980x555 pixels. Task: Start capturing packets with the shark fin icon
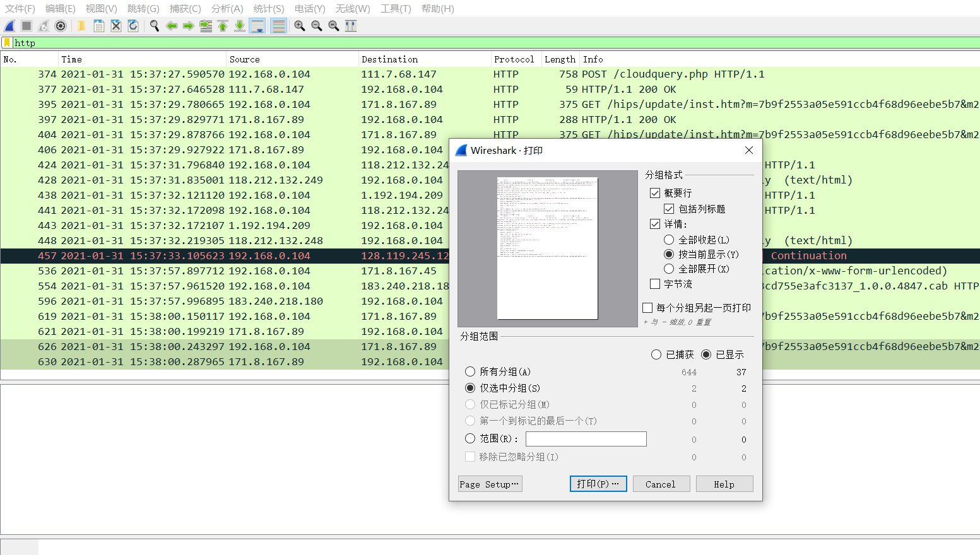[x=9, y=26]
